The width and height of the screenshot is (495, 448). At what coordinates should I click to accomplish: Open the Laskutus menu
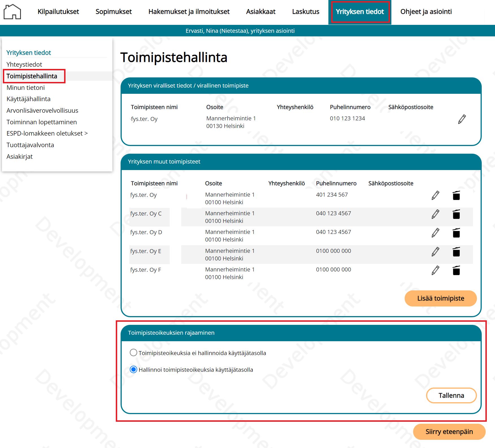coord(306,12)
